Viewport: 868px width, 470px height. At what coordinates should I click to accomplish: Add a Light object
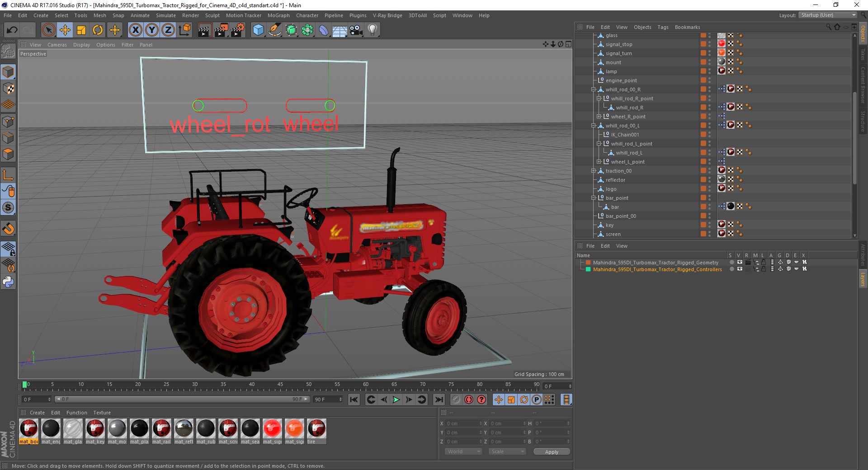[x=373, y=30]
